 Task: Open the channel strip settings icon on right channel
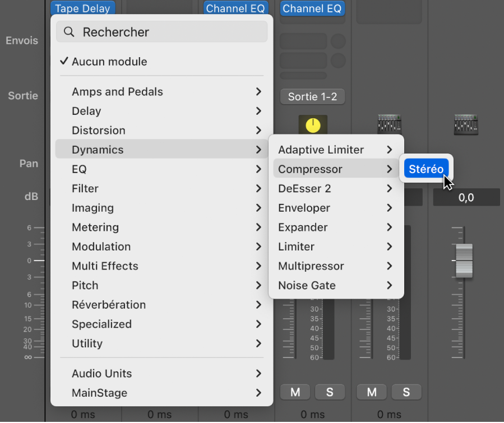466,124
